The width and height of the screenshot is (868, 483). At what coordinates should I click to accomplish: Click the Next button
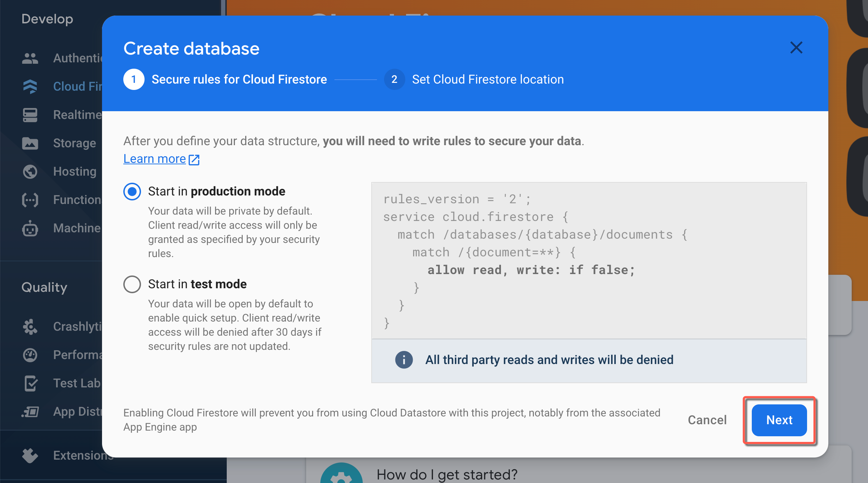point(779,420)
